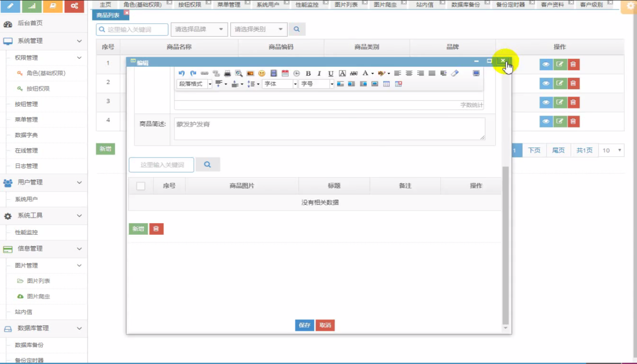Open the 请选择品牌 brand dropdown

[199, 29]
